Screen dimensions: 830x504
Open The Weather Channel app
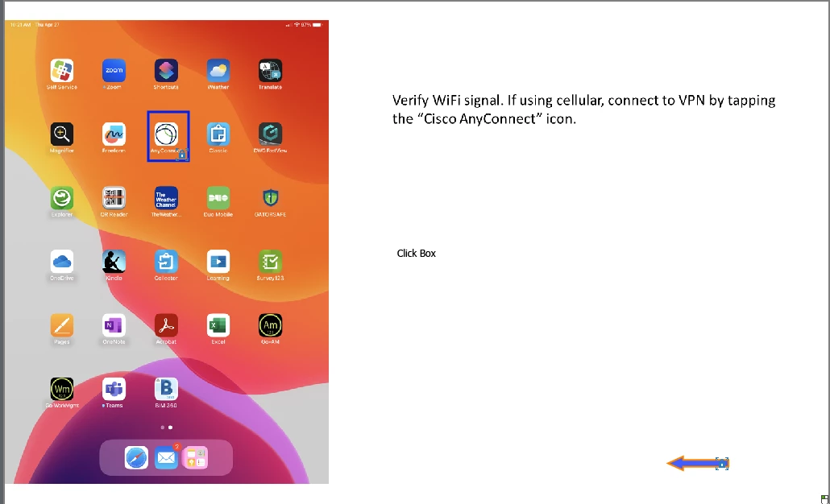pyautogui.click(x=166, y=198)
